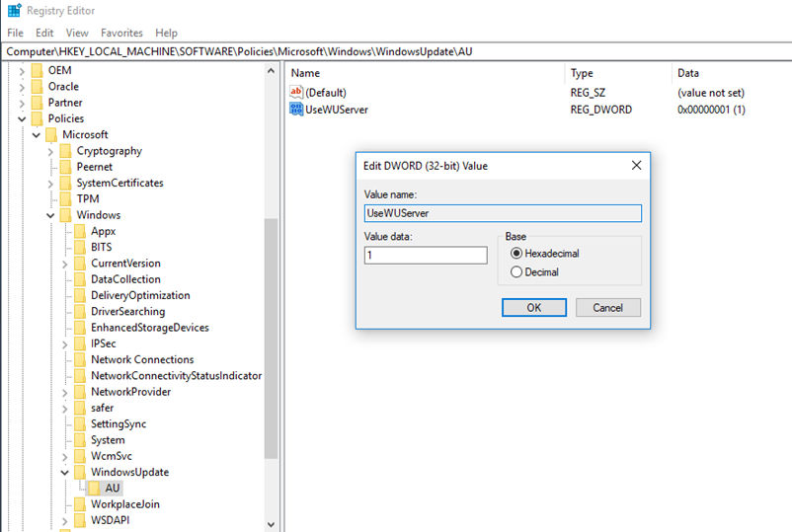
Task: Click the Peernet folder icon
Action: [x=65, y=167]
